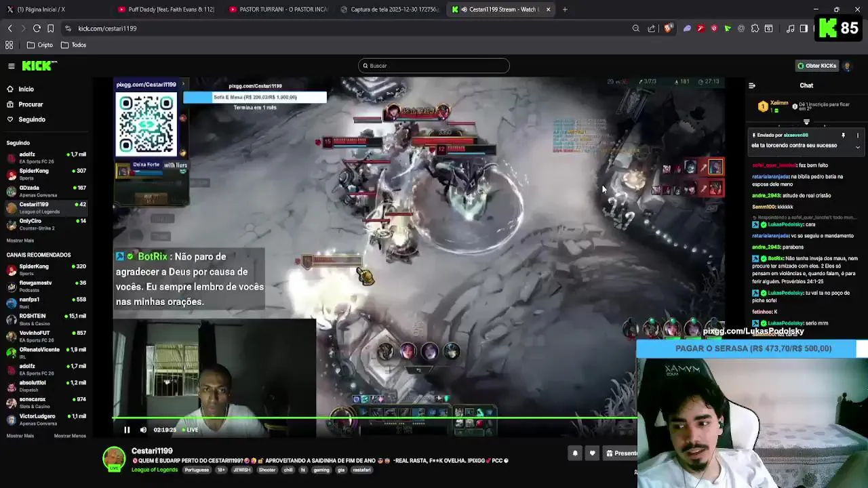Viewport: 868px width, 488px height.
Task: Open OnlyCiro channel in sidebar
Action: coord(46,224)
